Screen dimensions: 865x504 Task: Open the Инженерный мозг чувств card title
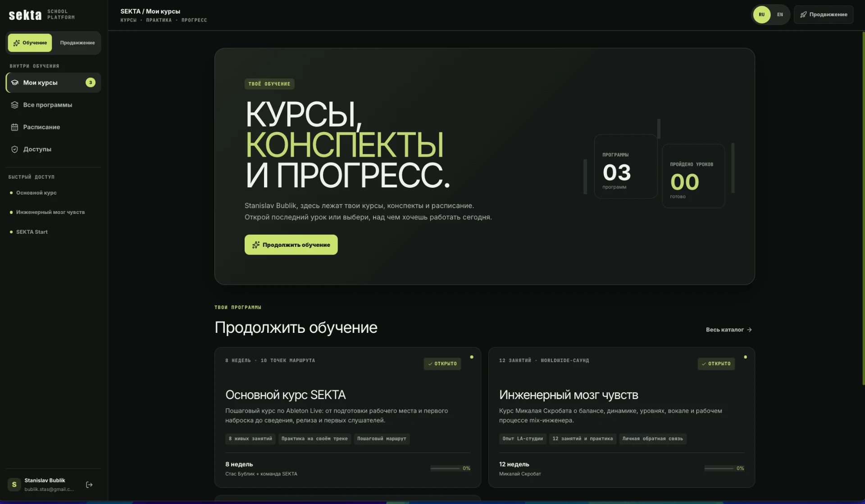point(569,395)
